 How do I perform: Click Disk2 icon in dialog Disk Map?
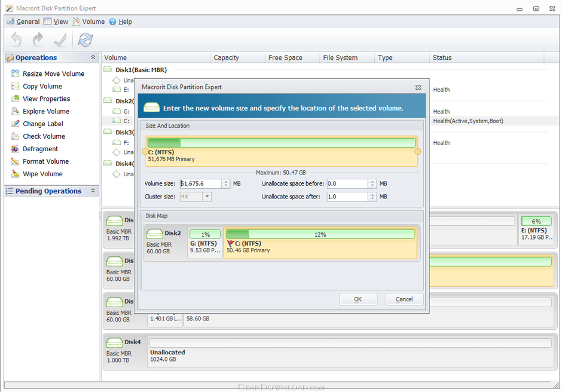click(x=154, y=234)
